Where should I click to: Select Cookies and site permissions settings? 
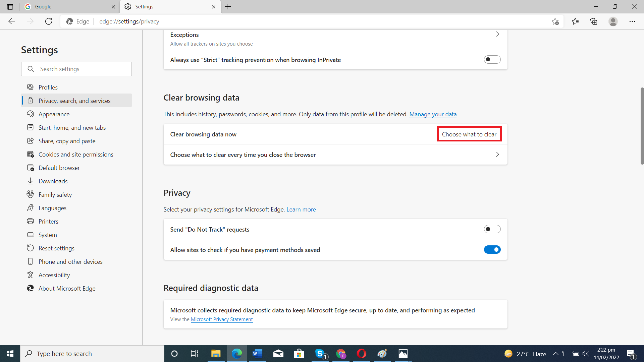coord(75,154)
